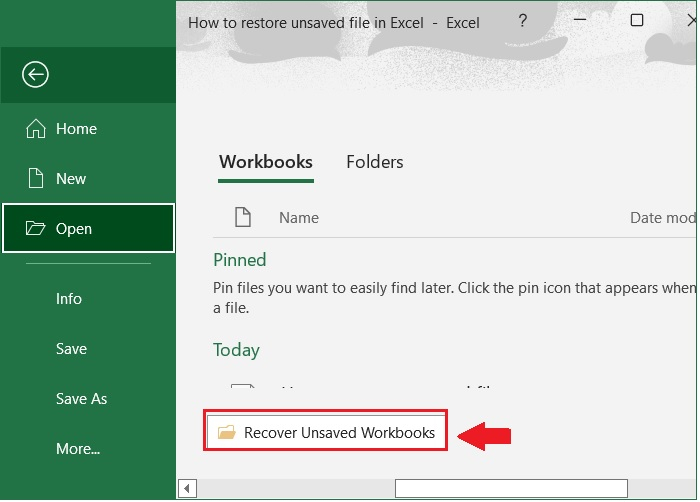The height and width of the screenshot is (502, 700).
Task: Maximize the Excel window
Action: click(637, 20)
